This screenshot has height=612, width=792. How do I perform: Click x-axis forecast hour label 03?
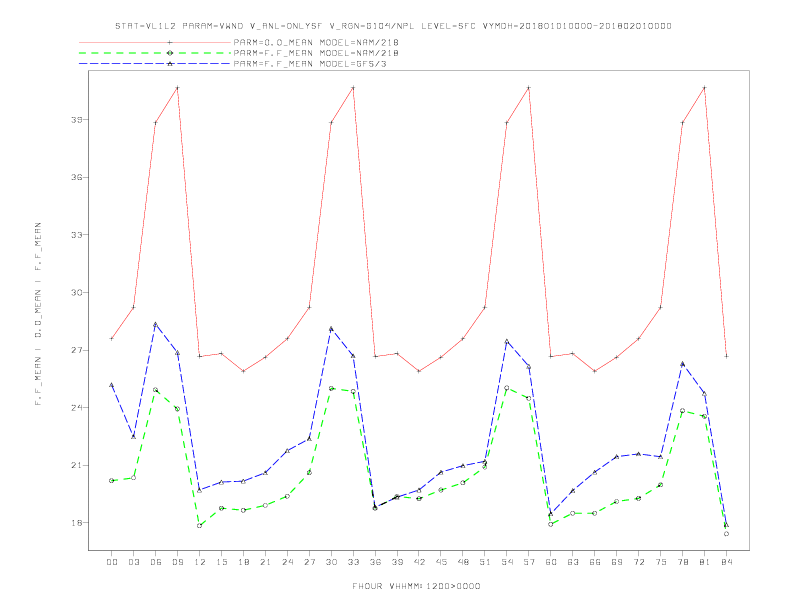(133, 562)
